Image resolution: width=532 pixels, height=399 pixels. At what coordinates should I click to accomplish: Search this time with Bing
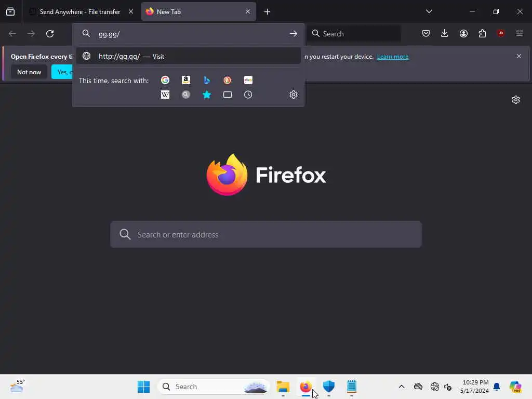[x=207, y=80]
